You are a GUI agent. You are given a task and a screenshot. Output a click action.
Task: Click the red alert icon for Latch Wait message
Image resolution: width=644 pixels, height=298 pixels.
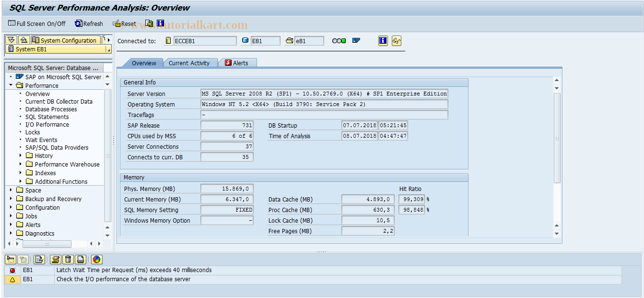(12, 271)
